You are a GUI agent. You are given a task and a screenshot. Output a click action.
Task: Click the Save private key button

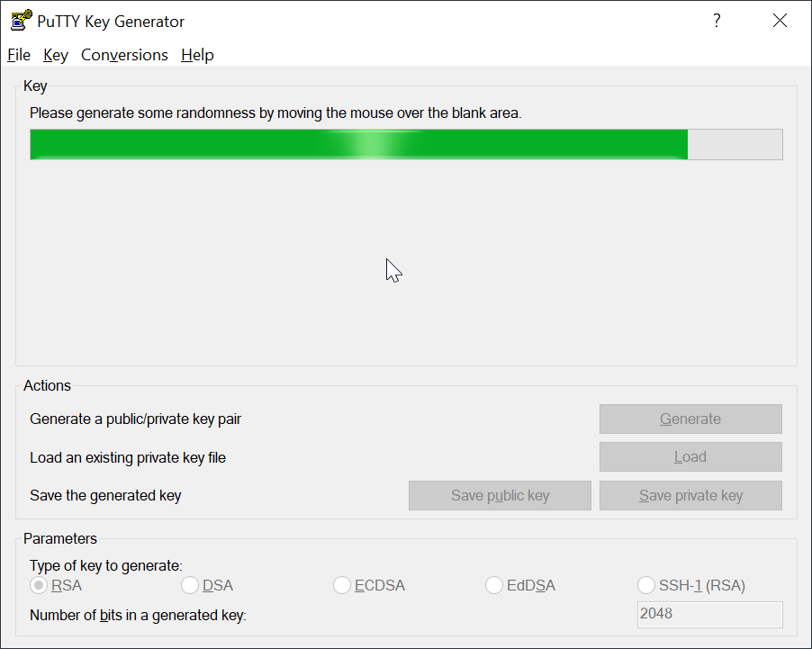[x=690, y=496]
